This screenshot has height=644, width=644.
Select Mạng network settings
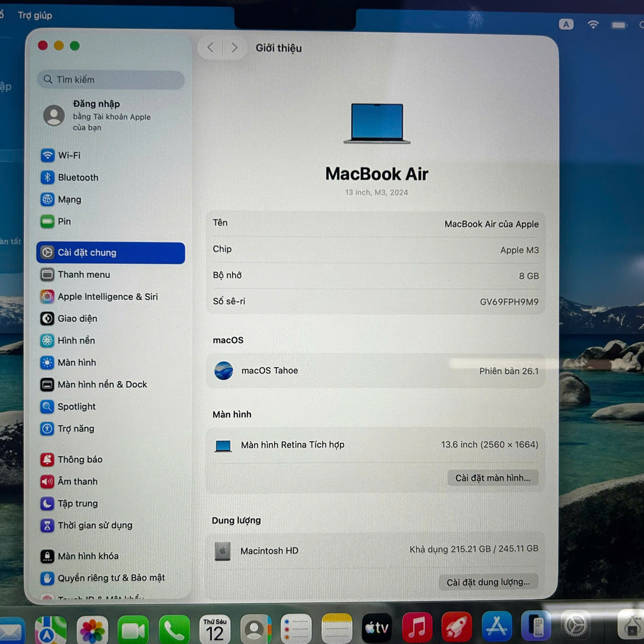[69, 199]
